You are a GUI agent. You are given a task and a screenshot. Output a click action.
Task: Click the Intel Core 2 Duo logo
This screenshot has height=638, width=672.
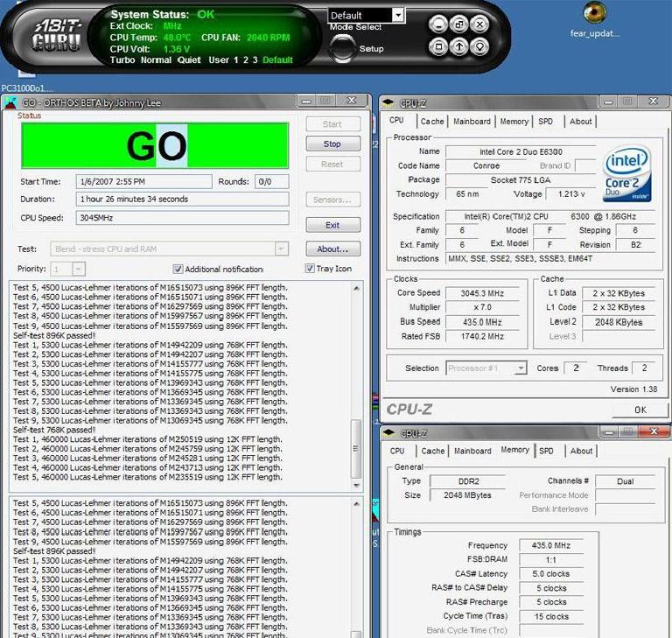point(628,173)
